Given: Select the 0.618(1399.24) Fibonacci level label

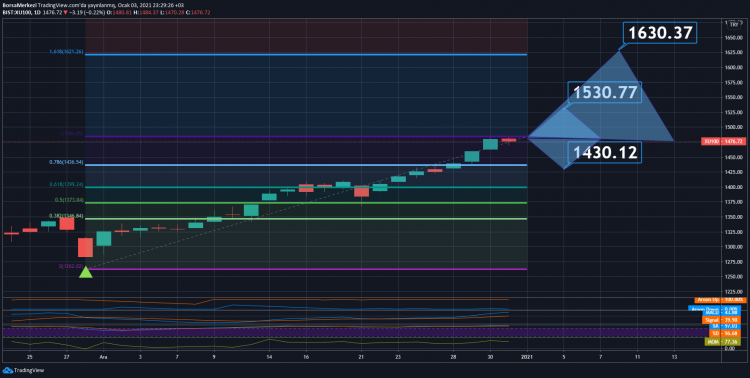Looking at the screenshot, I should click(66, 184).
